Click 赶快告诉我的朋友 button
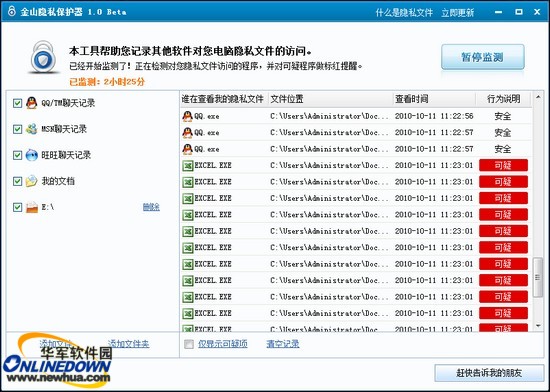Viewport: 550px width, 392px height. 489,373
